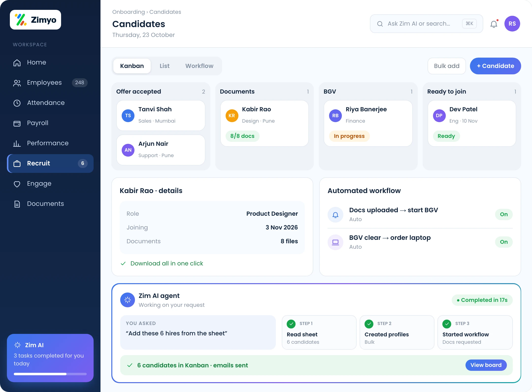Open the Attendance section
The width and height of the screenshot is (532, 392).
coord(50,103)
